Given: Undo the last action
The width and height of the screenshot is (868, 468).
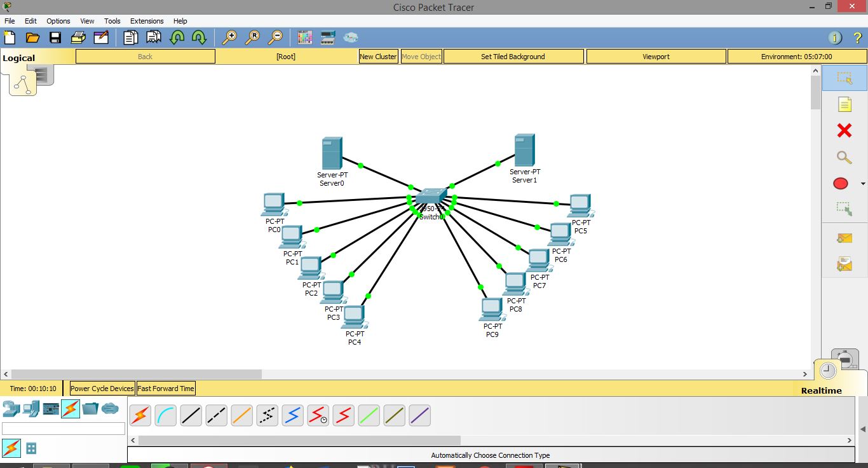Looking at the screenshot, I should coord(177,37).
